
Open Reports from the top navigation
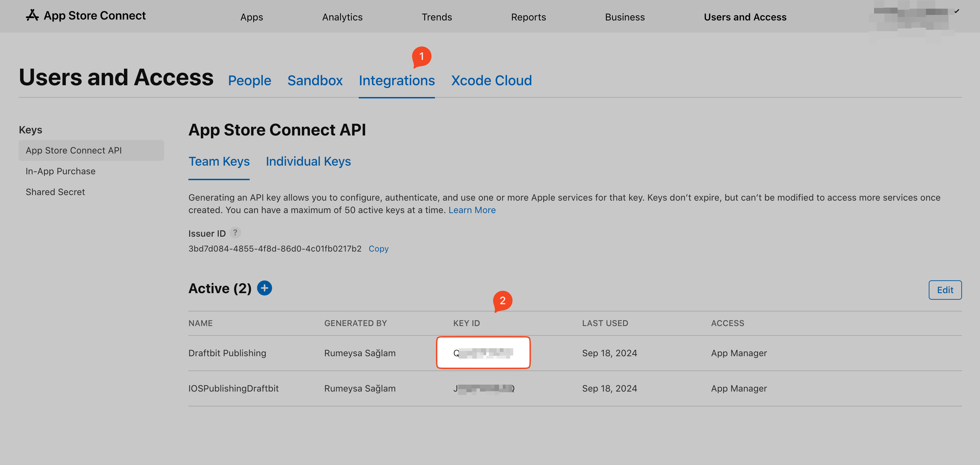528,17
